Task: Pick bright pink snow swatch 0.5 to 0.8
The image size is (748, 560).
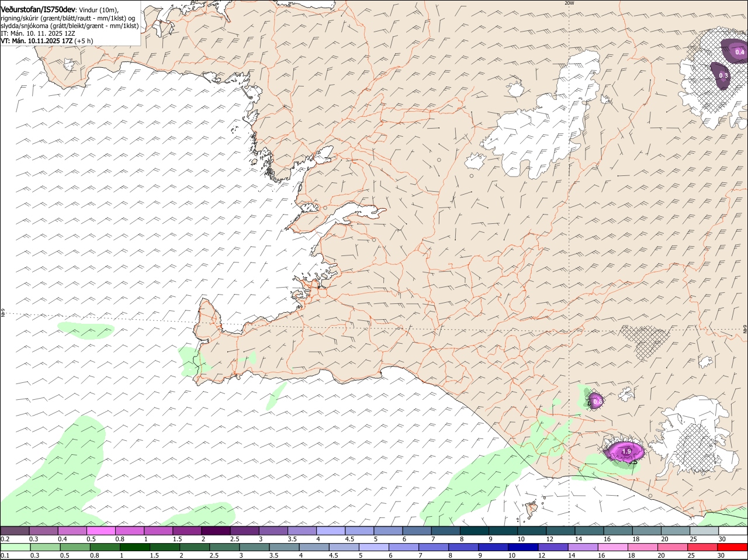Action: [x=102, y=531]
